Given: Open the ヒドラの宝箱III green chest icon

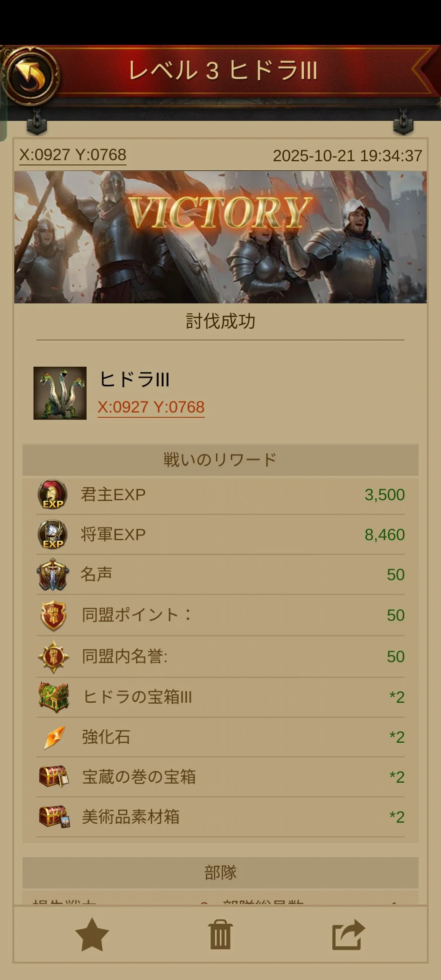Looking at the screenshot, I should coord(53,697).
